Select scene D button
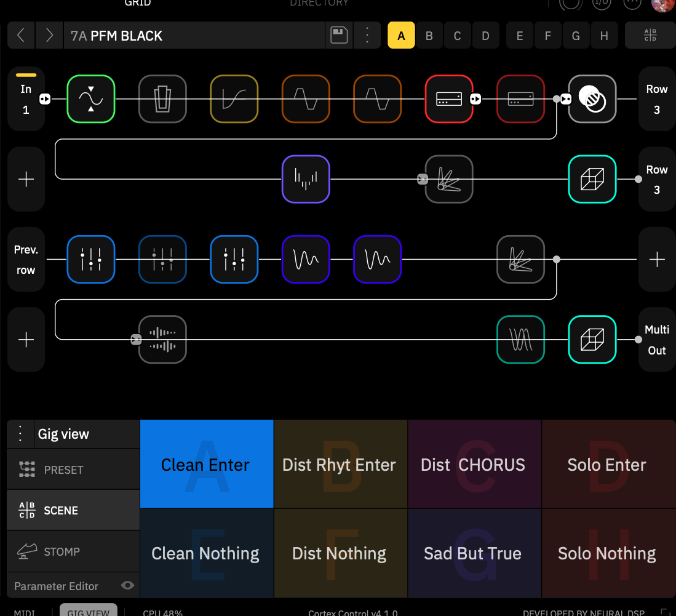Viewport: 676px width, 616px height. 485,35
